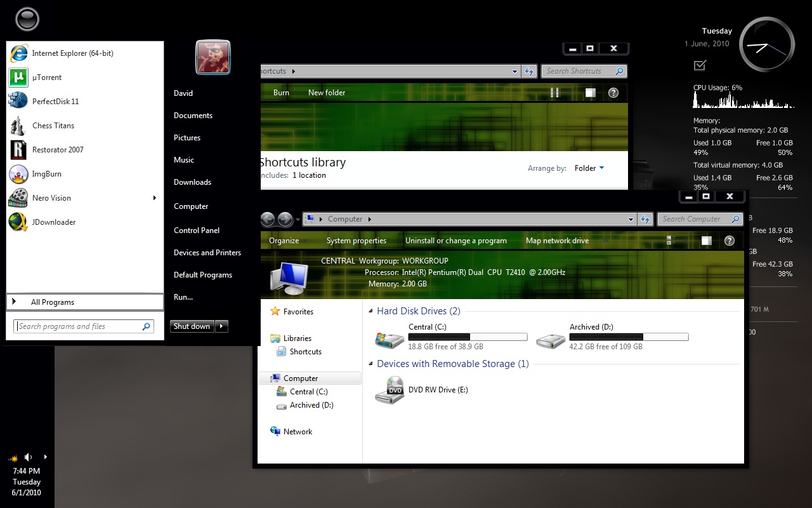
Task: Click Map network drive in the toolbar
Action: pos(557,241)
